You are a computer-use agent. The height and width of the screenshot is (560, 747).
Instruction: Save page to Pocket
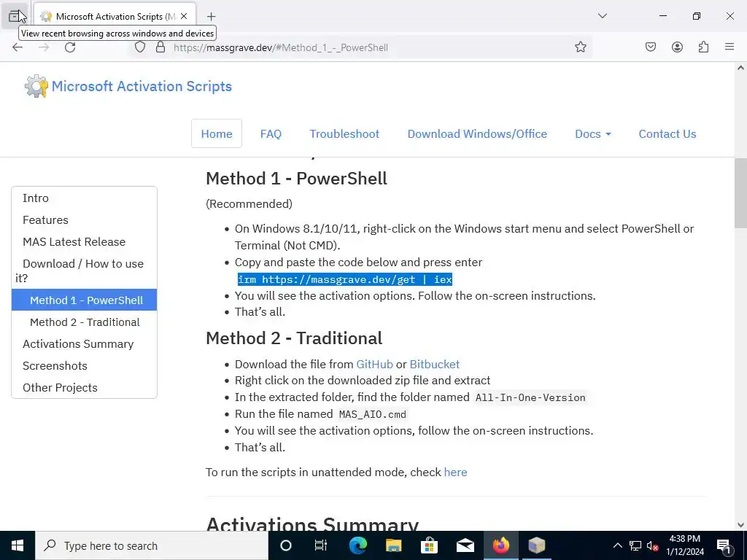(x=650, y=47)
